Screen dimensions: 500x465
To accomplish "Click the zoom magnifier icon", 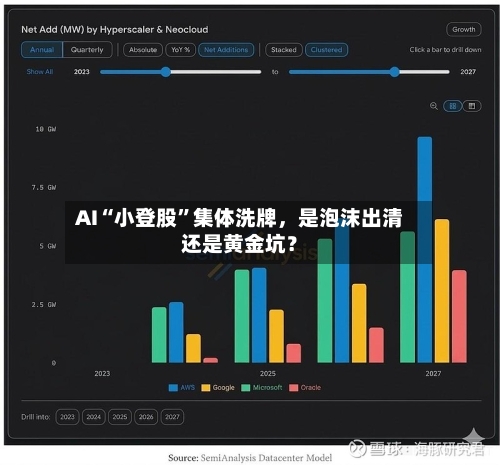I will (433, 106).
